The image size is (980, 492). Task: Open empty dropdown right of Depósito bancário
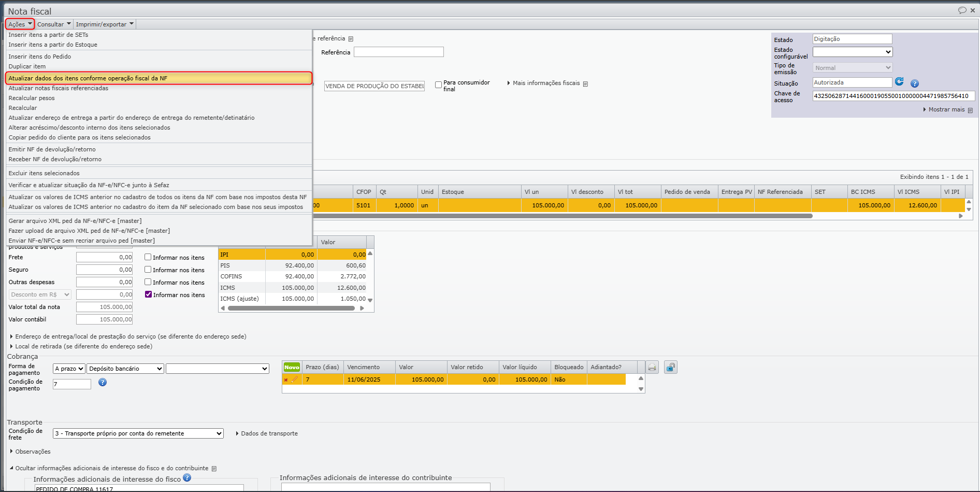click(218, 369)
